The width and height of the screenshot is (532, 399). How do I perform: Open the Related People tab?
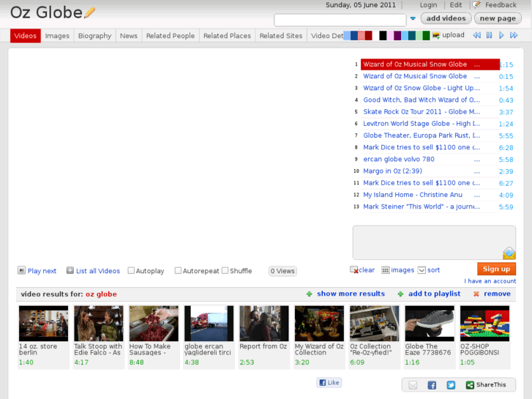171,36
